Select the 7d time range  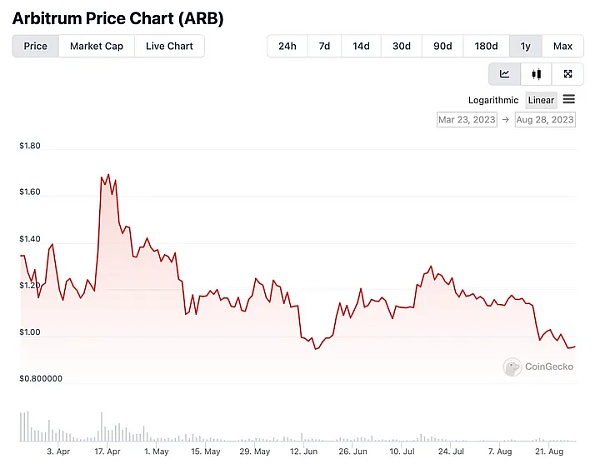tap(324, 46)
